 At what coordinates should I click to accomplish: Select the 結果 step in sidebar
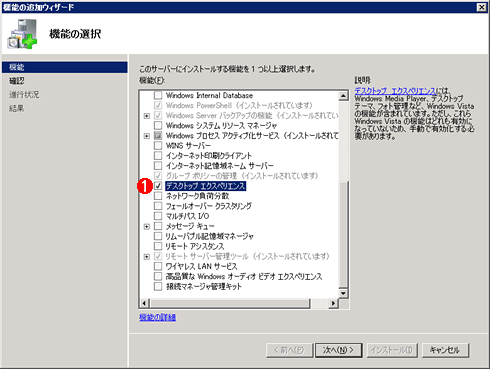point(17,108)
